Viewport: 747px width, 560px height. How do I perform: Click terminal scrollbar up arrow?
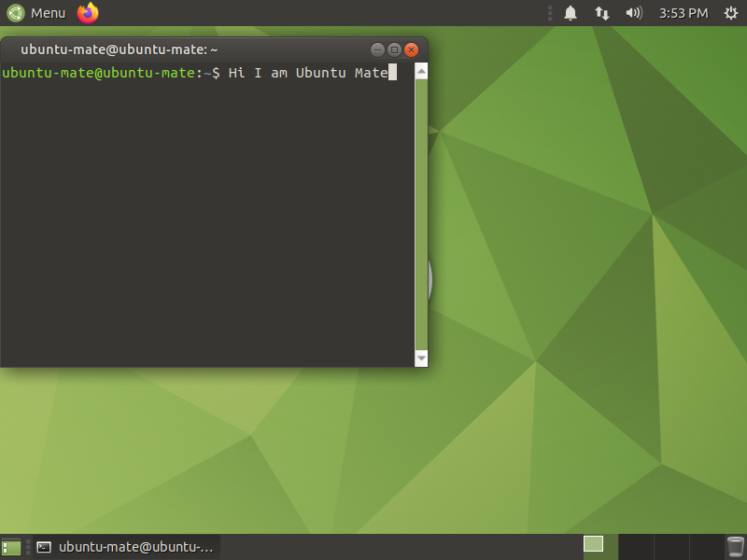[x=421, y=71]
